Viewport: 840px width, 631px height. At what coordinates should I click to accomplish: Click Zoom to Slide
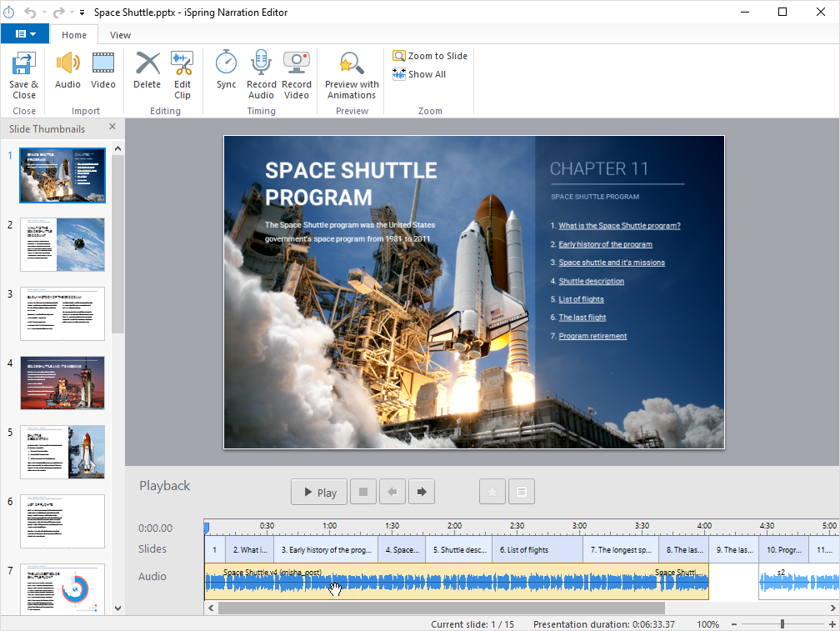(430, 56)
